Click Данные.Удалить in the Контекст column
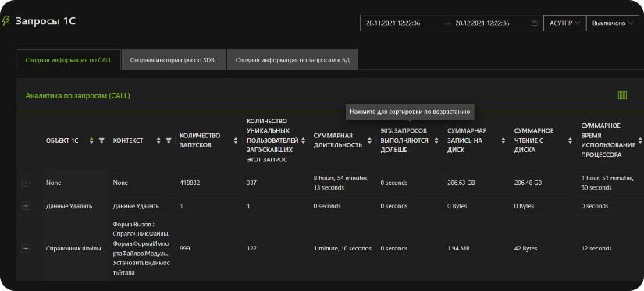Image resolution: width=644 pixels, height=291 pixels. pos(136,206)
